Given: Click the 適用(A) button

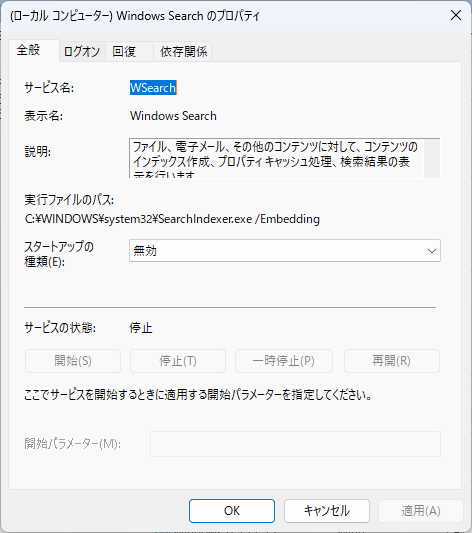Looking at the screenshot, I should [421, 511].
